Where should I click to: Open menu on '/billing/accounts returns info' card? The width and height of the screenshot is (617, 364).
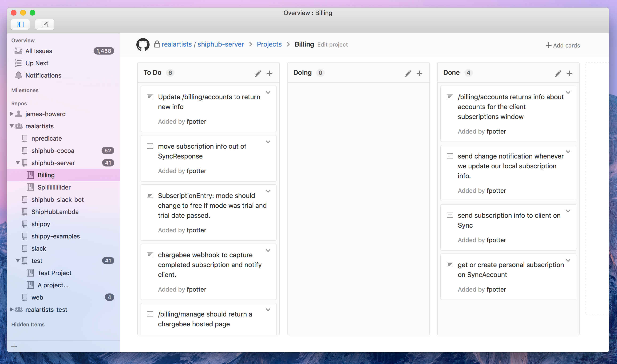click(568, 93)
